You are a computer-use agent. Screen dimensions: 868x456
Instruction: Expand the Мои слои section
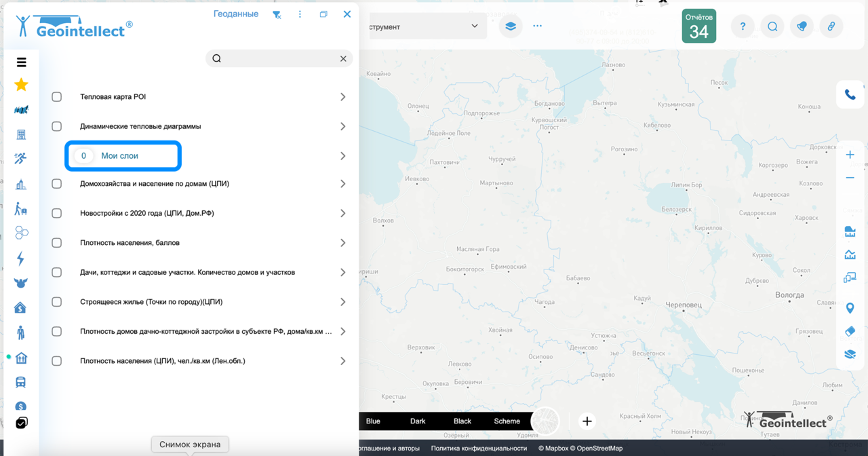[x=123, y=155]
